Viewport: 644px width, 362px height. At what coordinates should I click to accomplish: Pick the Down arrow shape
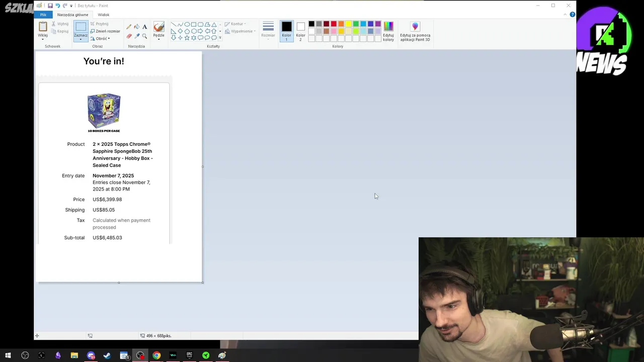174,38
